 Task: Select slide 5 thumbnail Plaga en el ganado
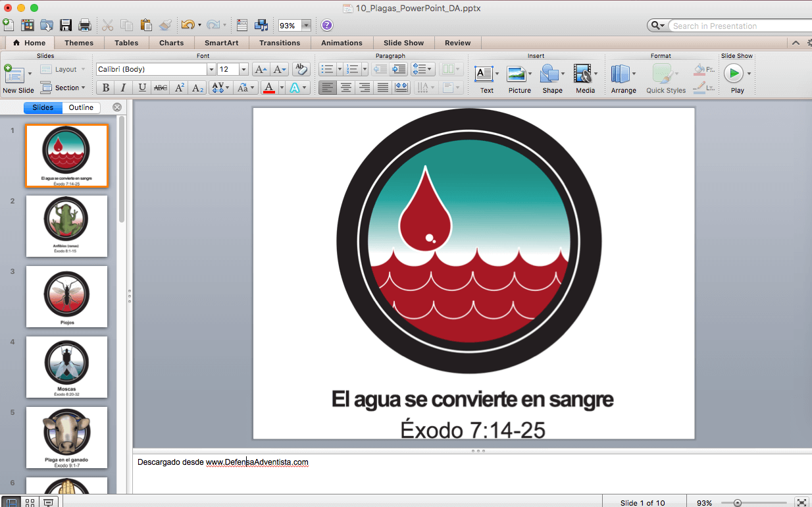[66, 437]
